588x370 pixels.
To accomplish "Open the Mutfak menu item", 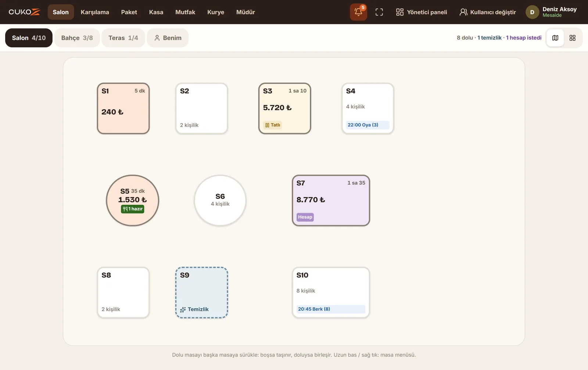I will point(185,12).
